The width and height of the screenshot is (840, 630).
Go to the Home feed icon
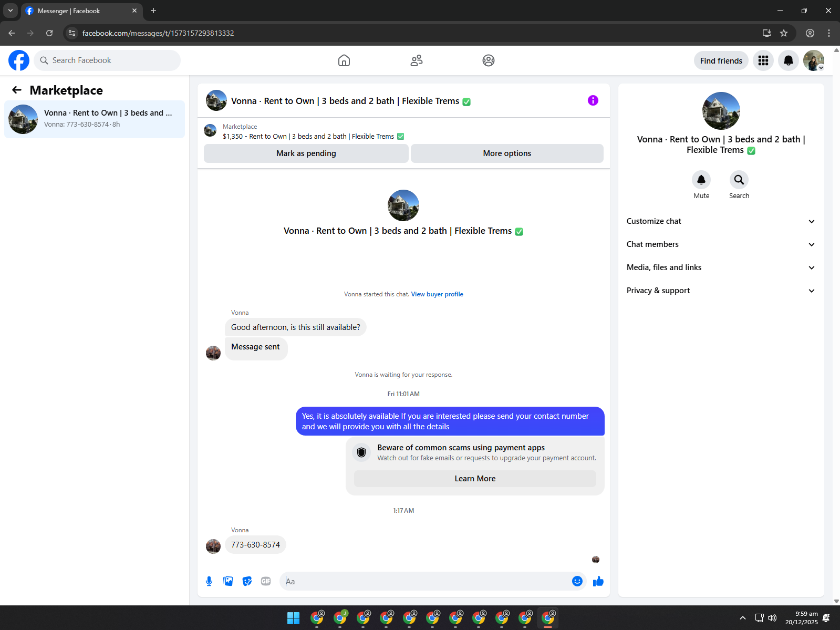(344, 60)
